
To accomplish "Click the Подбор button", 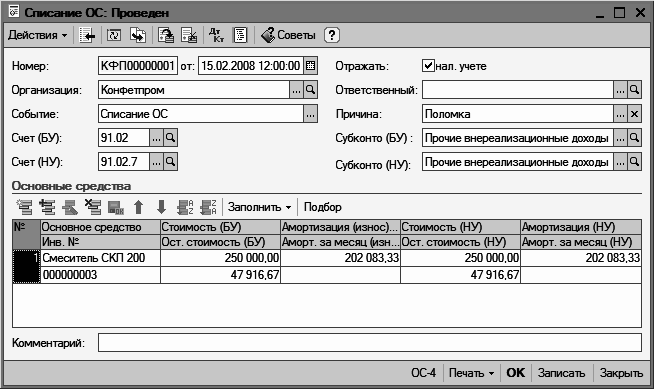I will point(322,207).
